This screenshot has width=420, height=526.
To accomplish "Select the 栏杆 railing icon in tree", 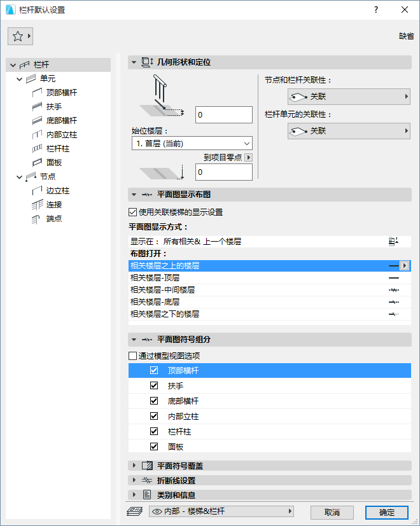I will coord(25,65).
